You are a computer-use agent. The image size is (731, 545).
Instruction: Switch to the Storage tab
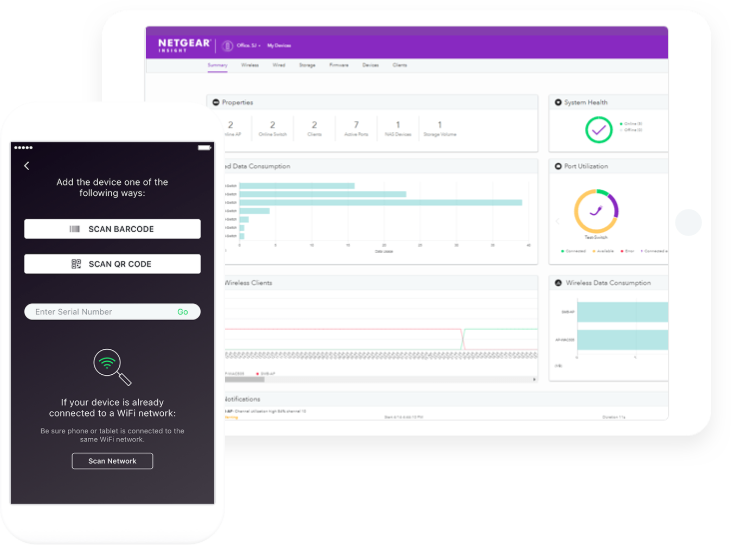click(307, 65)
